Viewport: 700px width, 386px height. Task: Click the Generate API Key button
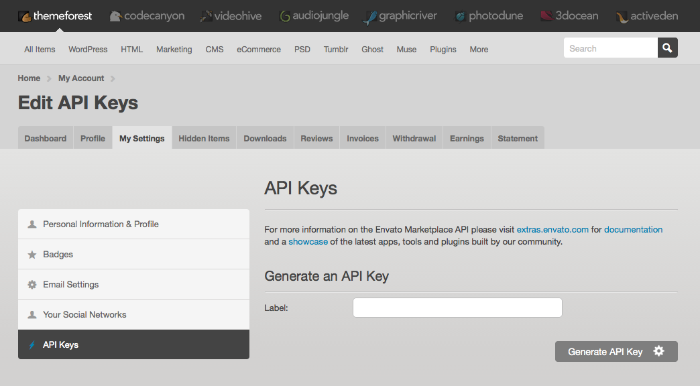(x=616, y=352)
